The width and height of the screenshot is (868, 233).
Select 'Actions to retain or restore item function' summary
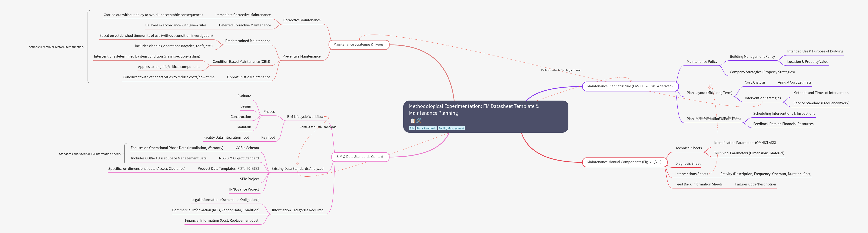click(x=56, y=47)
